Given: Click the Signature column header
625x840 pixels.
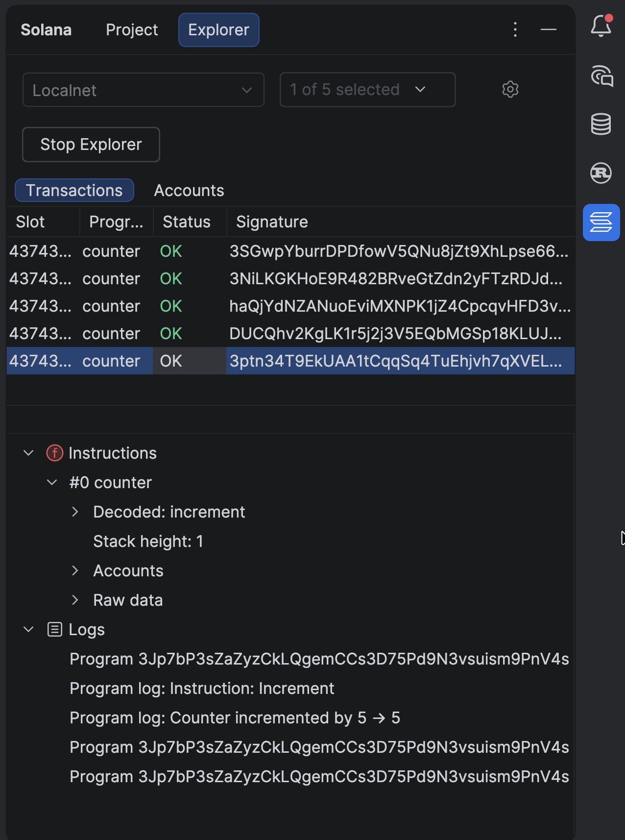Looking at the screenshot, I should [x=401, y=222].
